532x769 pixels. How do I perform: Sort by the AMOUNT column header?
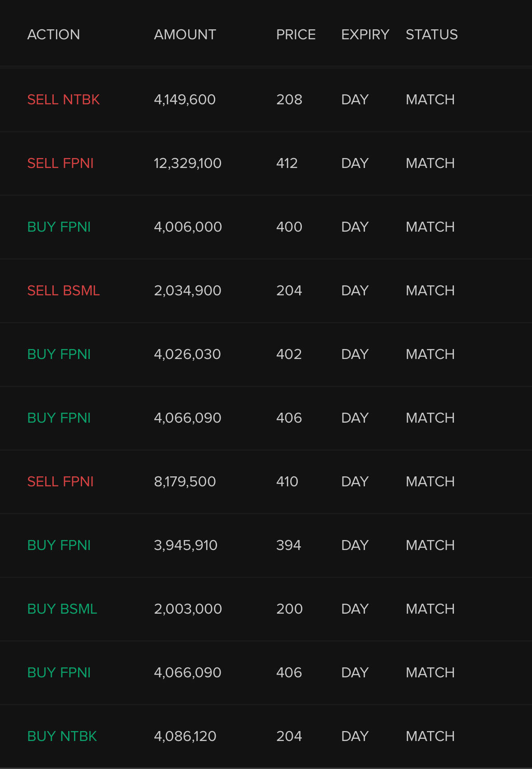185,34
